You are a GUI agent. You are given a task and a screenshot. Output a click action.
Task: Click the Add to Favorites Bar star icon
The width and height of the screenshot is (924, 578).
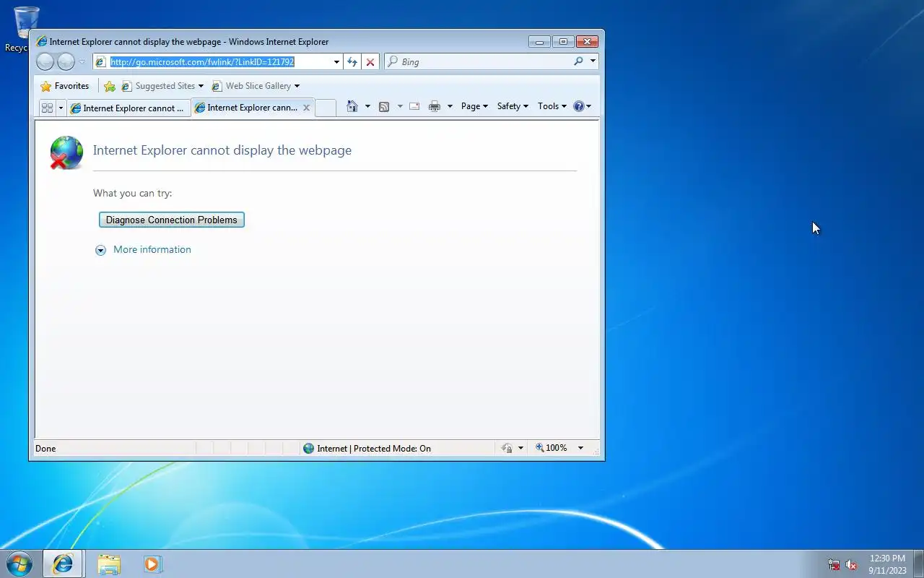110,86
